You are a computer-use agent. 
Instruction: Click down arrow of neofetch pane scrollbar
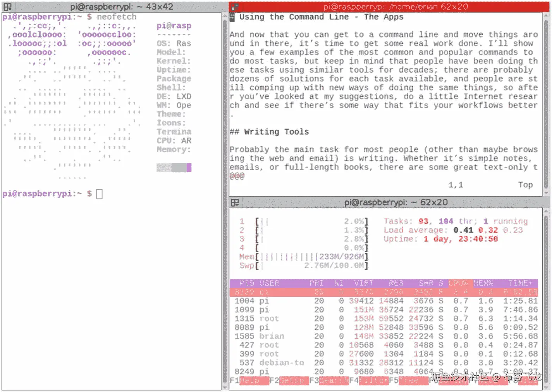coord(225,387)
